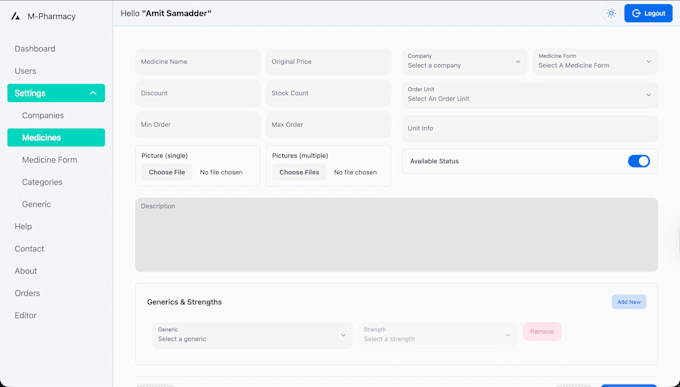The image size is (680, 387).
Task: Open the Generic select dropdown
Action: tap(252, 335)
